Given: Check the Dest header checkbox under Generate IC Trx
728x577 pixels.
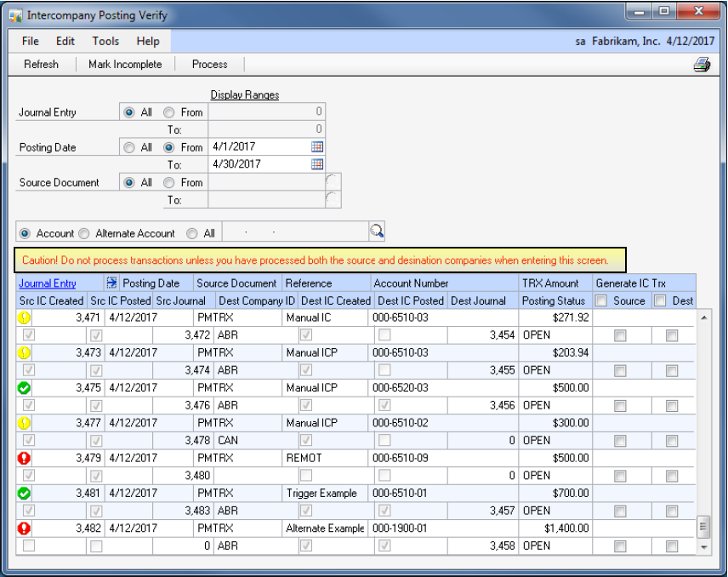Looking at the screenshot, I should pyautogui.click(x=661, y=300).
